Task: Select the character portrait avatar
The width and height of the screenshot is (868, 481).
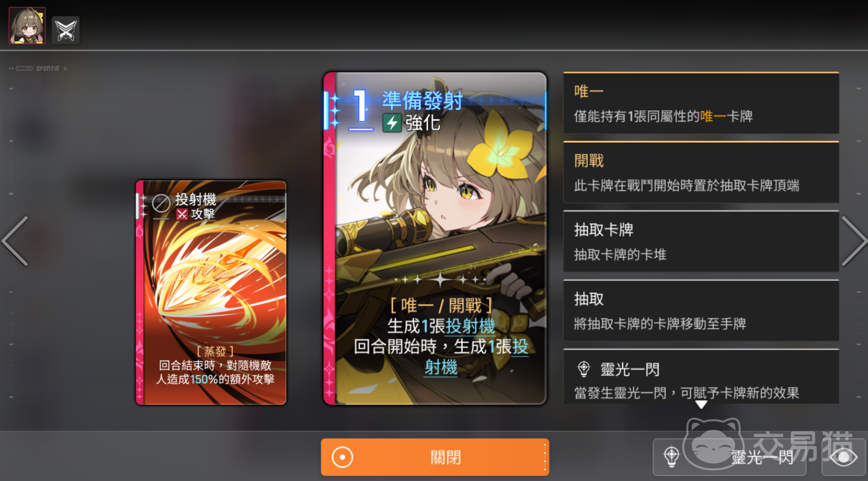Action: point(27,25)
